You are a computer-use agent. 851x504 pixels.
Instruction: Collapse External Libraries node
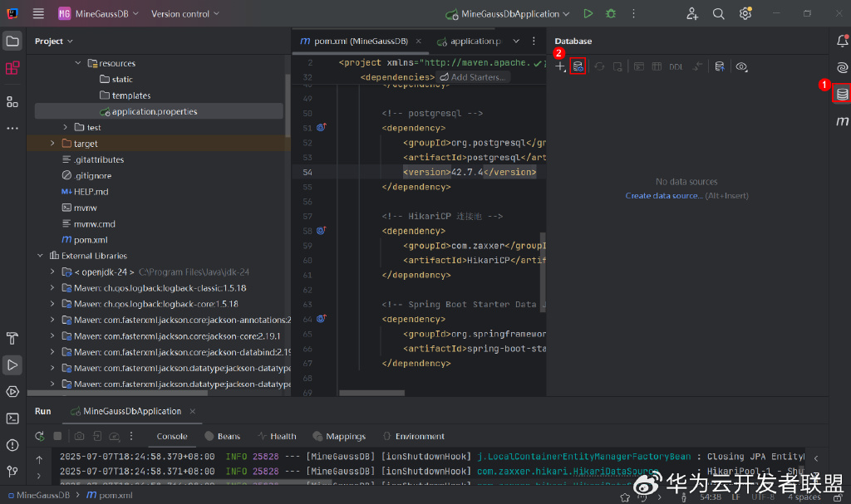click(x=40, y=256)
